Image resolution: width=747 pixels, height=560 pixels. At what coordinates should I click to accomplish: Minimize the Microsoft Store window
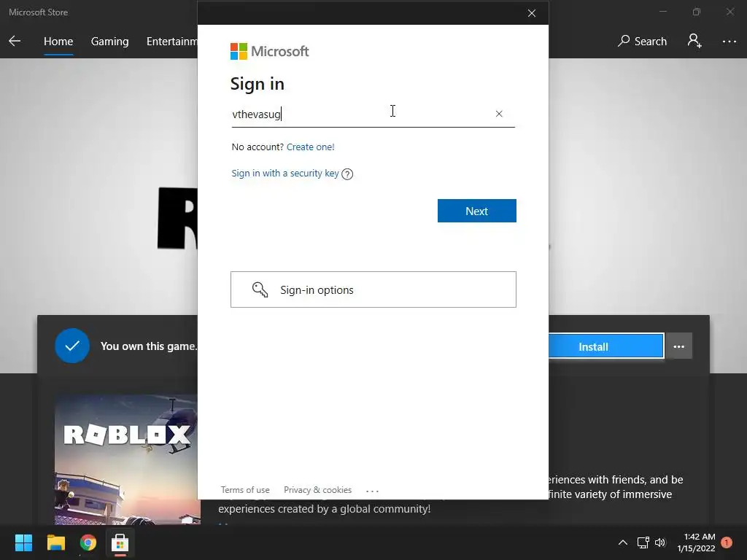(662, 12)
